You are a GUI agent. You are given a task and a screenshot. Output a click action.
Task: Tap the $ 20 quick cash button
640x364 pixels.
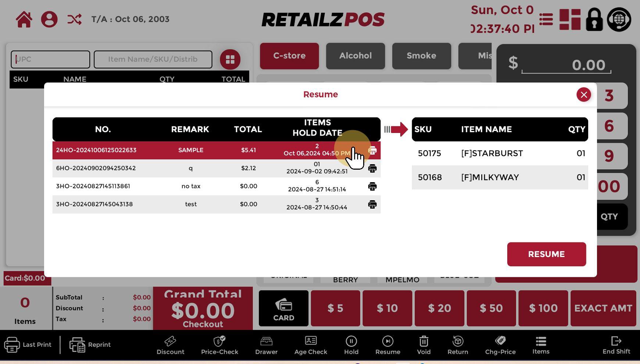[x=439, y=308]
